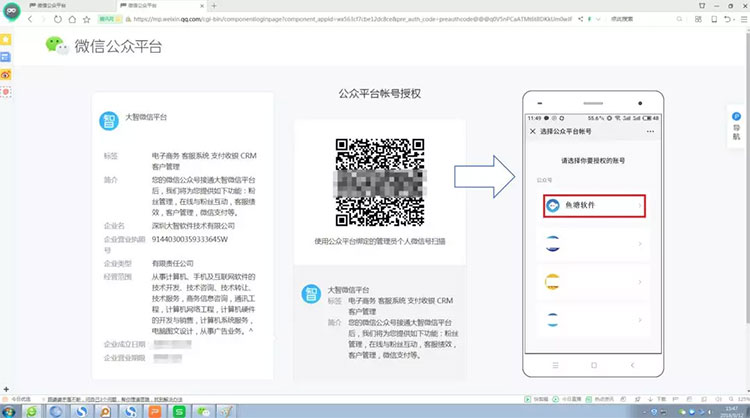Select the second account row in phone list
This screenshot has height=418, width=750.
[x=593, y=244]
